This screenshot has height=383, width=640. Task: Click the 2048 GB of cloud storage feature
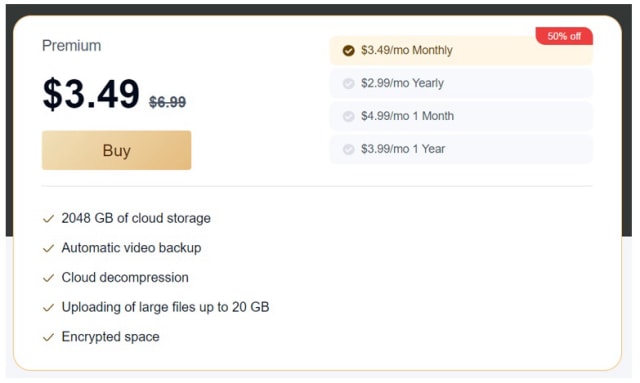[136, 218]
